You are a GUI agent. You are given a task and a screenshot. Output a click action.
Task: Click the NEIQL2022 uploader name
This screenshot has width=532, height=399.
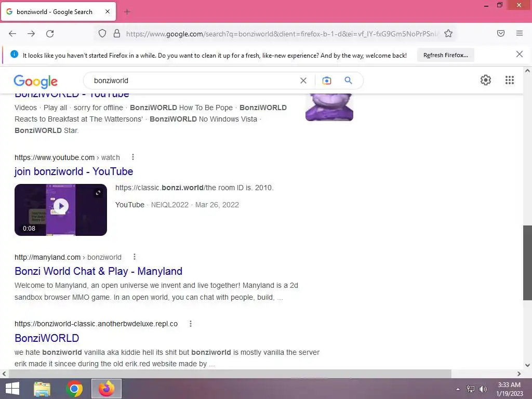pos(170,205)
